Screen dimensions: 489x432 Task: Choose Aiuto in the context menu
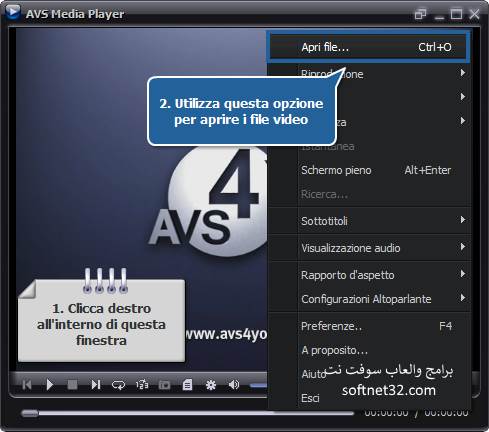(369, 374)
